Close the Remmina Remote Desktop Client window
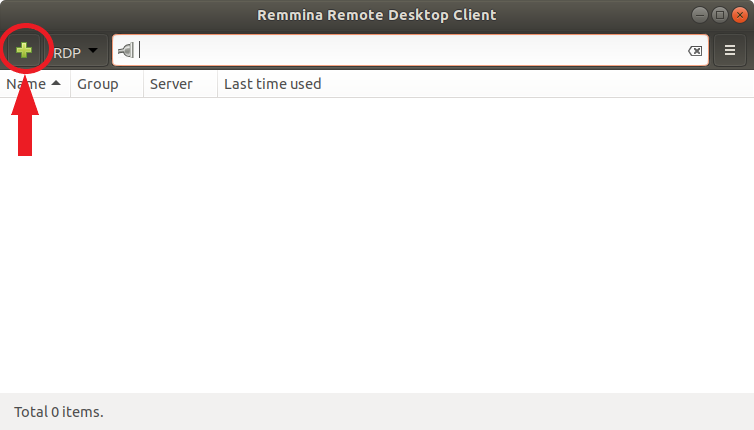754x430 pixels. coord(740,15)
